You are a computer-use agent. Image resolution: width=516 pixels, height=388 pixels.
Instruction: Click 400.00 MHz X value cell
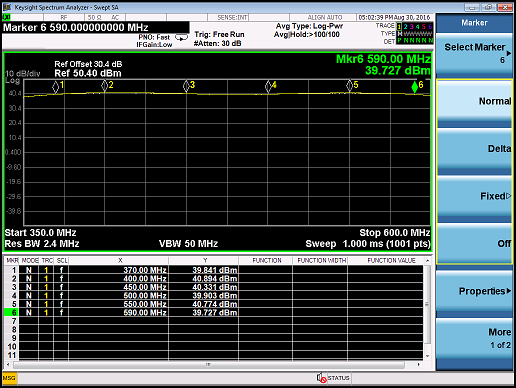[119, 278]
